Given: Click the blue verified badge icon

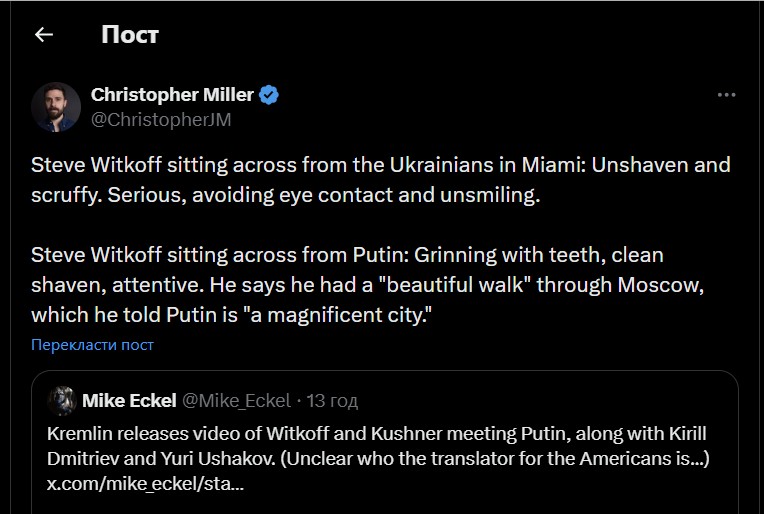Looking at the screenshot, I should (269, 95).
